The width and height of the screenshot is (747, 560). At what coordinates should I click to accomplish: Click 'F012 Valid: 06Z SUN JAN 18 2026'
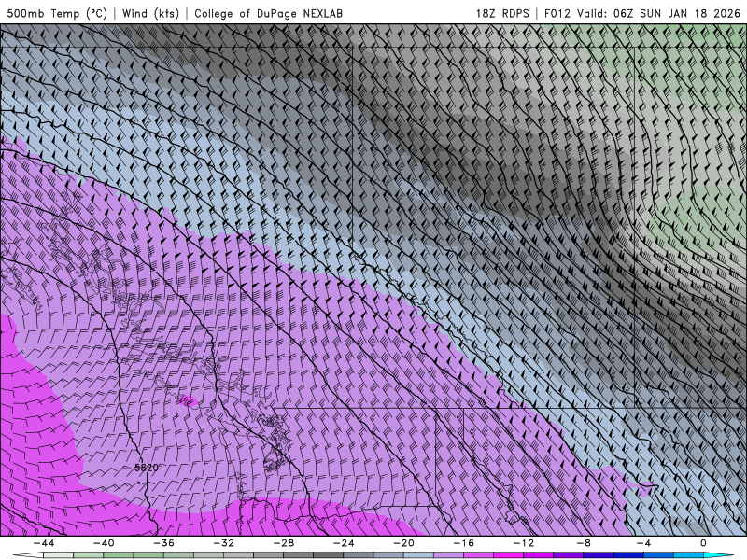641,13
